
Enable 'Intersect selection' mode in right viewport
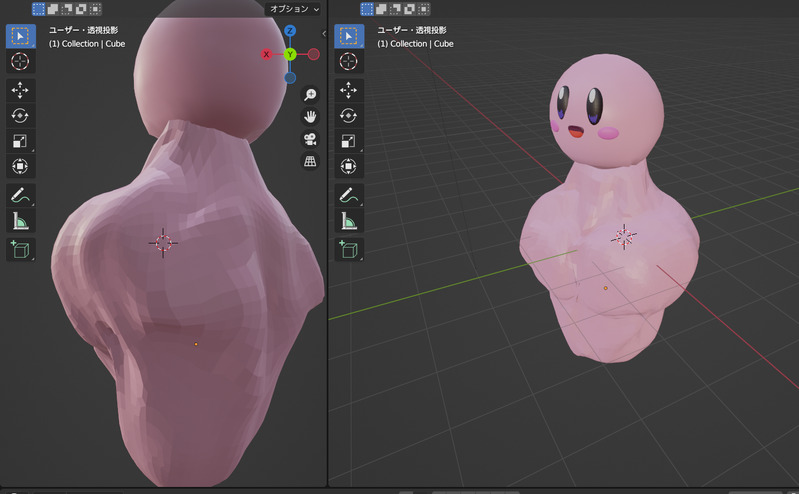pyautogui.click(x=423, y=9)
